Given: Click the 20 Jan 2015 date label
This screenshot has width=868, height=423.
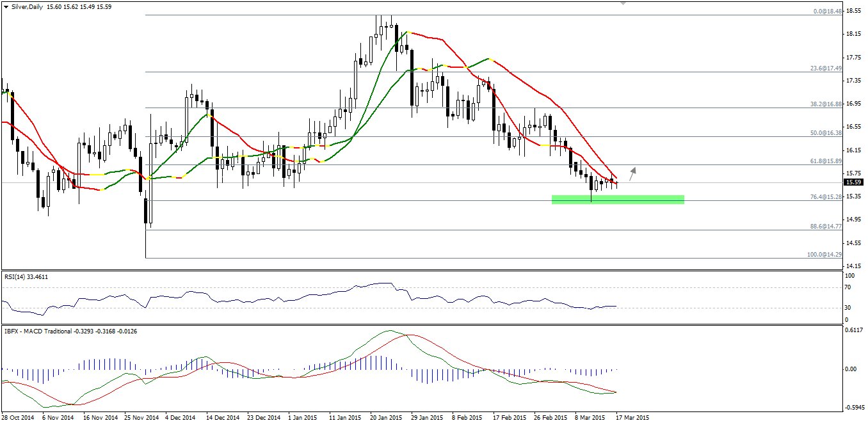Looking at the screenshot, I should (386, 417).
